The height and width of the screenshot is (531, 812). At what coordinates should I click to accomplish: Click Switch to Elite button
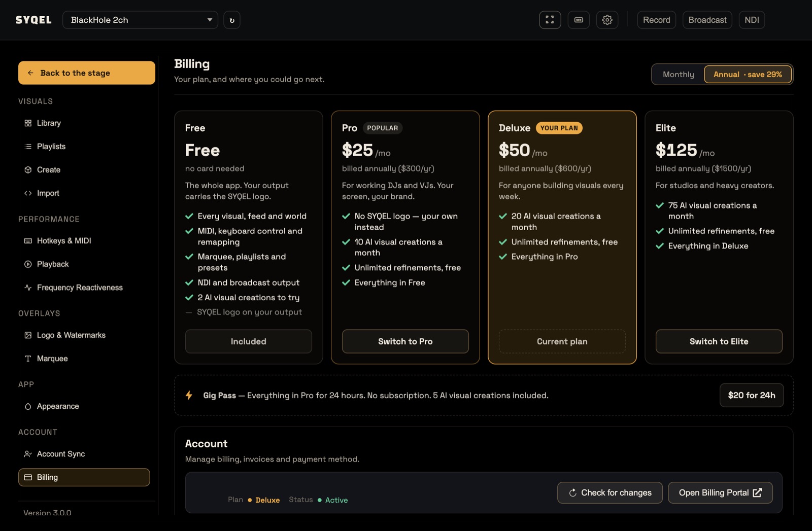pos(719,341)
